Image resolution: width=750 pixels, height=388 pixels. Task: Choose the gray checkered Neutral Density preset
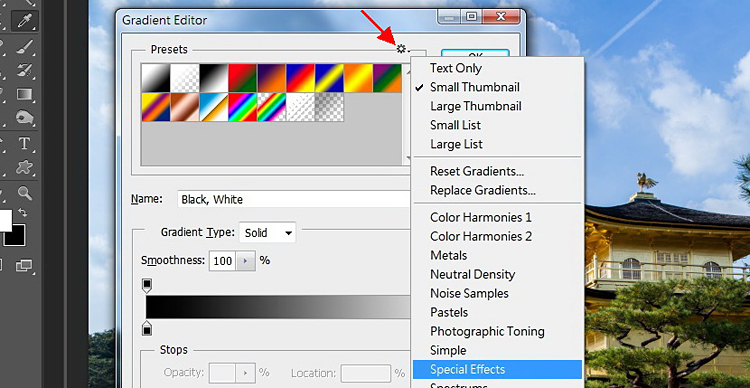(329, 107)
